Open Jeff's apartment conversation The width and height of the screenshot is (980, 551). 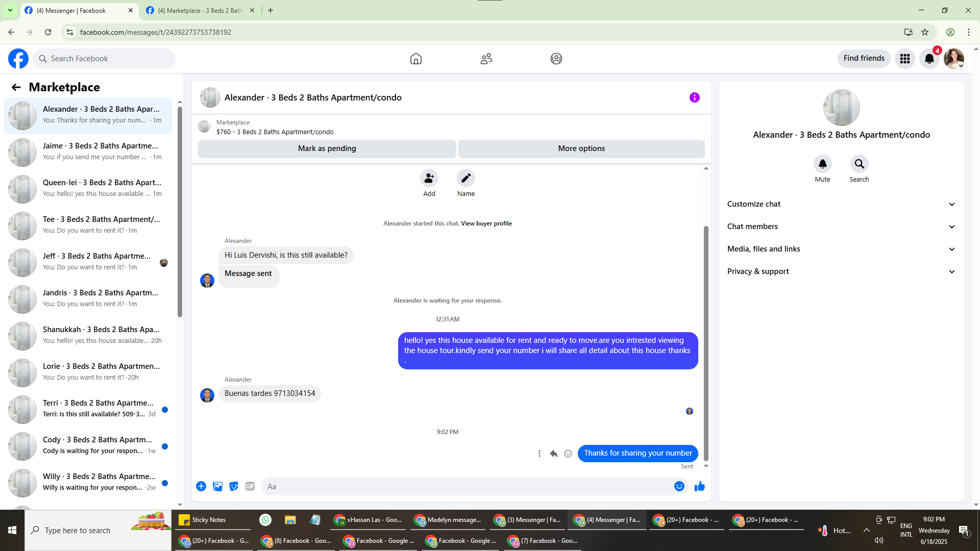pos(88,262)
